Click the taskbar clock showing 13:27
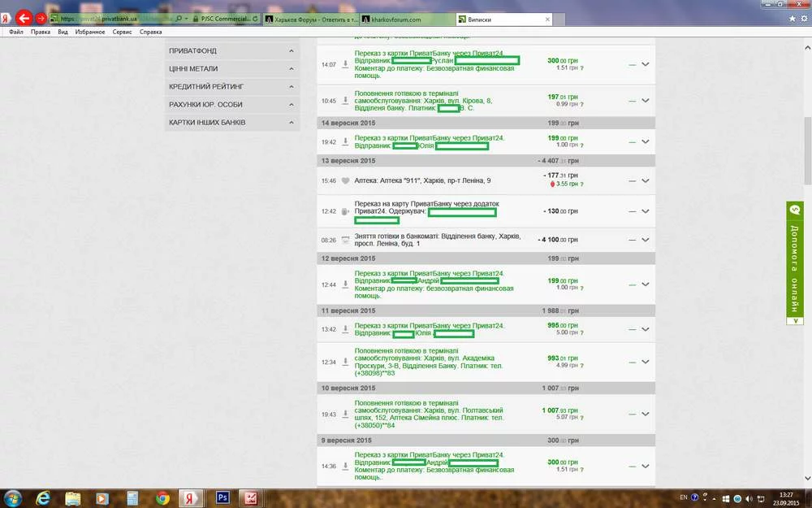 786,499
